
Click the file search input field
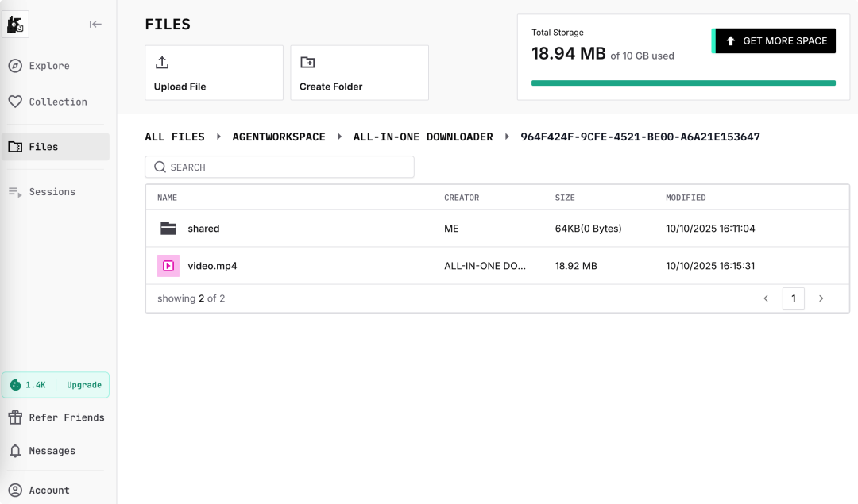tap(280, 167)
